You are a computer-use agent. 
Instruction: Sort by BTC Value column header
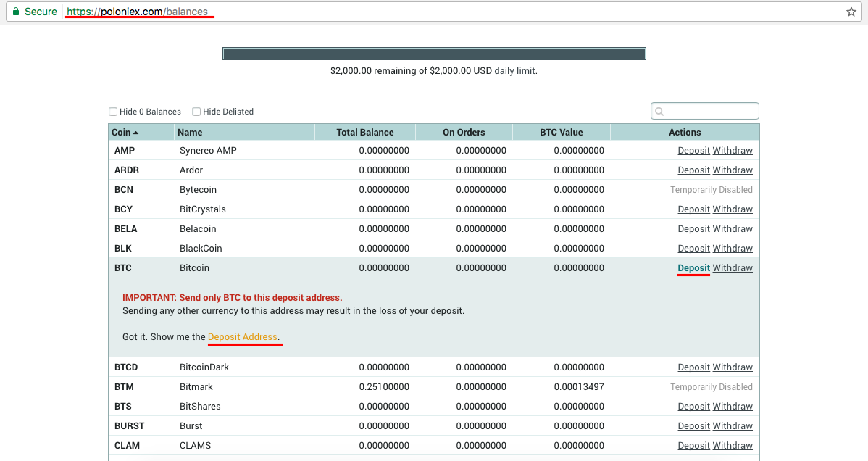pos(562,133)
